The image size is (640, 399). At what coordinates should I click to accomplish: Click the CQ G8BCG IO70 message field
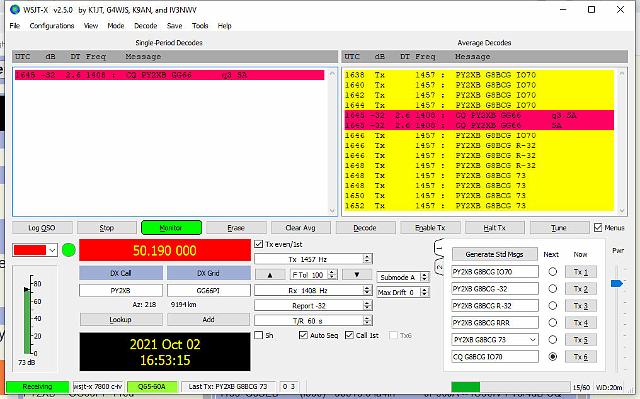tap(495, 357)
